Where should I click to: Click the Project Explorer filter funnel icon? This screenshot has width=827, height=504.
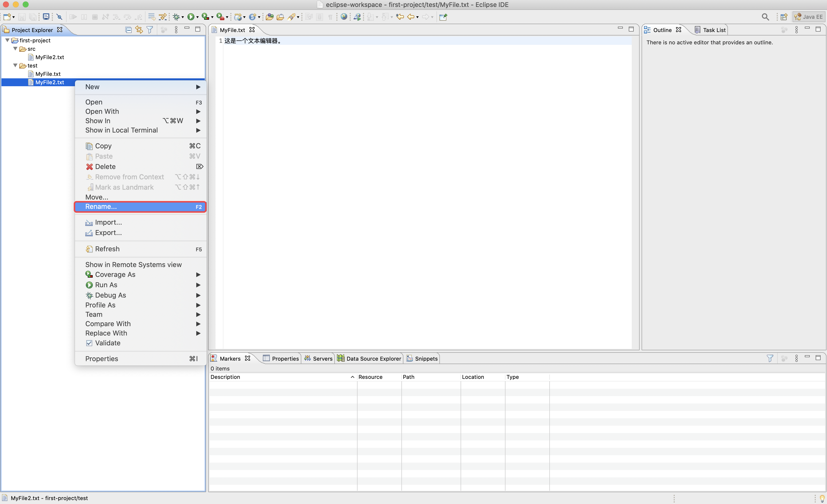150,30
